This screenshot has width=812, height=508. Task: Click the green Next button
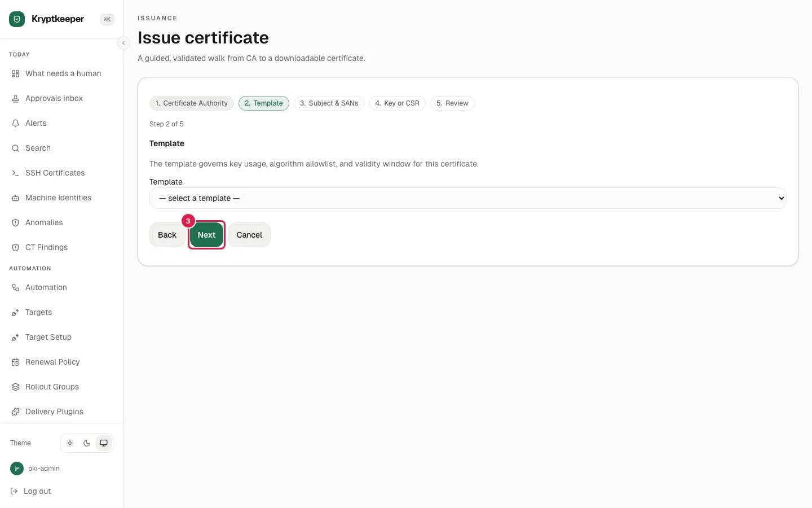[x=206, y=235]
